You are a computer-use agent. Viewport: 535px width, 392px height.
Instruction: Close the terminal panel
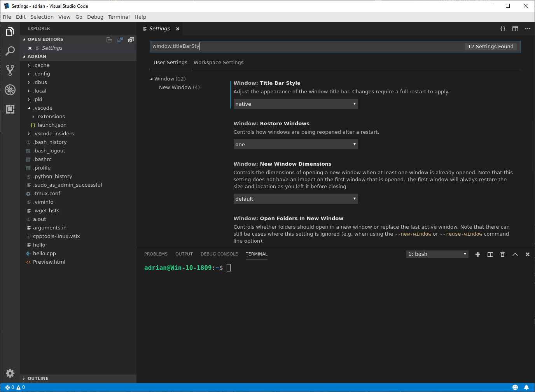[x=528, y=254]
